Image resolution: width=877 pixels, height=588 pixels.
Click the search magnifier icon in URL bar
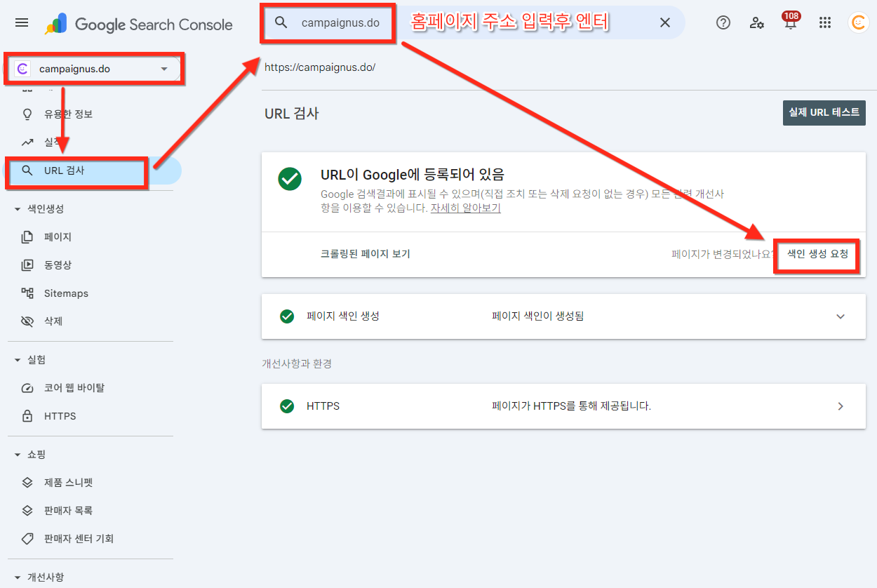(x=281, y=22)
